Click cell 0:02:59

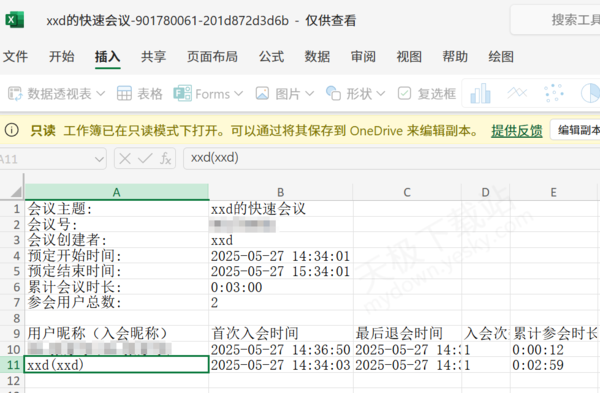coord(554,365)
